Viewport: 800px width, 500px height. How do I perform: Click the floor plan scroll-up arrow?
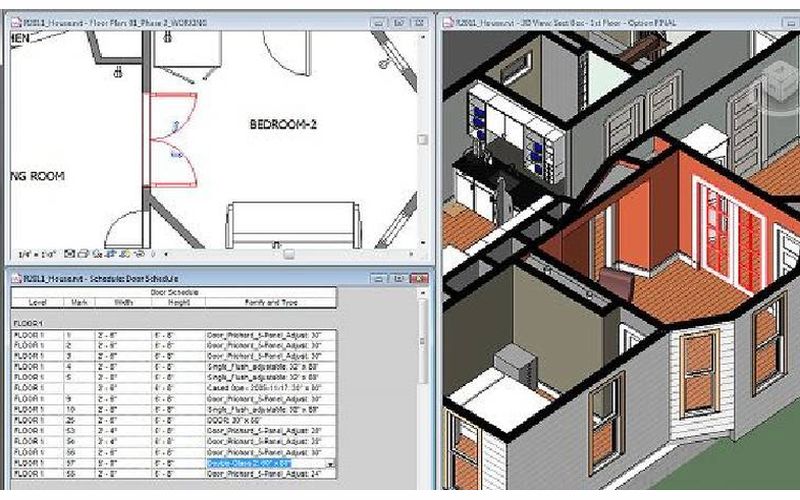(x=422, y=37)
